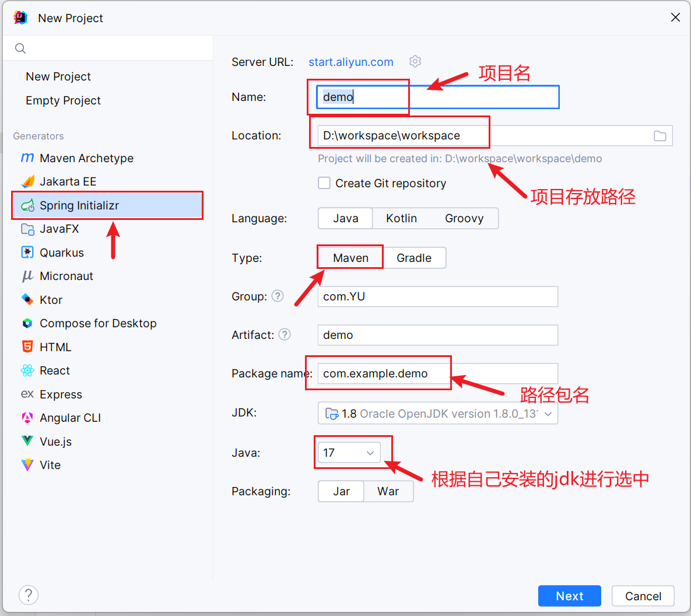Select Kotlin as the project language

pos(401,218)
